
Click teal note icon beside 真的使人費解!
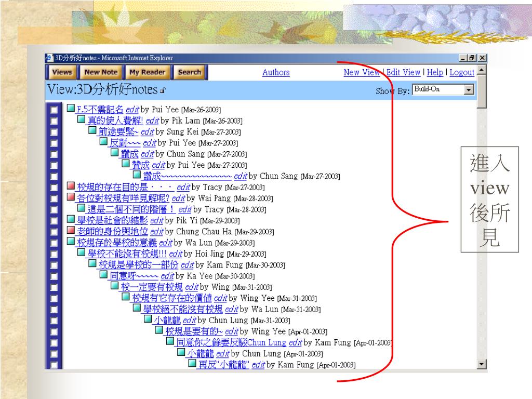coord(81,119)
